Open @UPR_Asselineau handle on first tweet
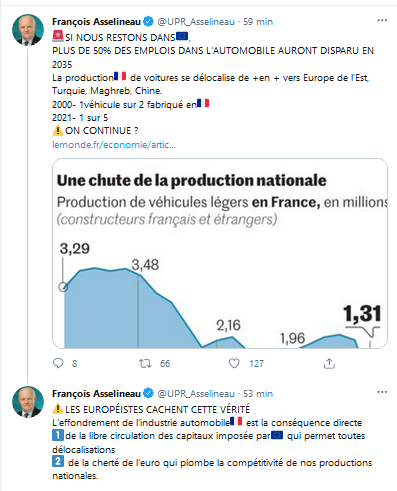 coord(196,22)
